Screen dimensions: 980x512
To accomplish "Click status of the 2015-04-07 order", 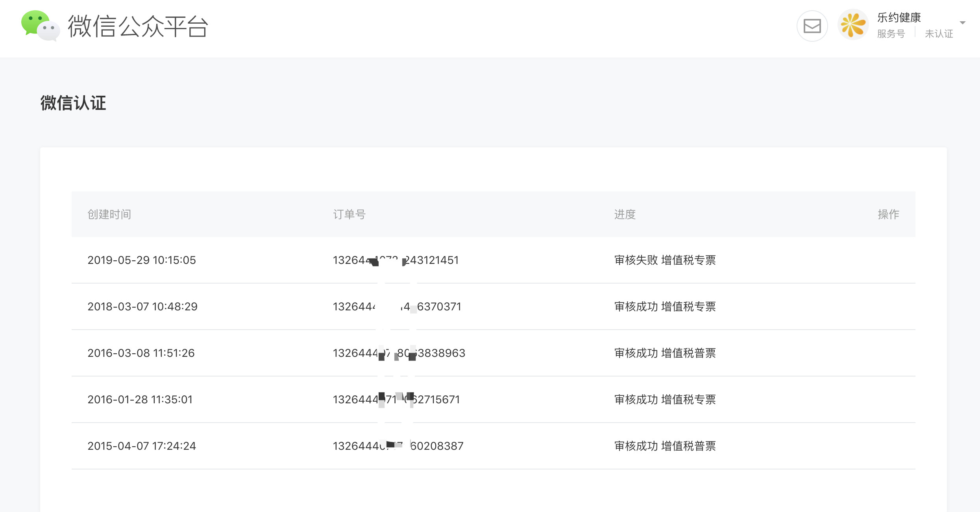I will (x=665, y=446).
